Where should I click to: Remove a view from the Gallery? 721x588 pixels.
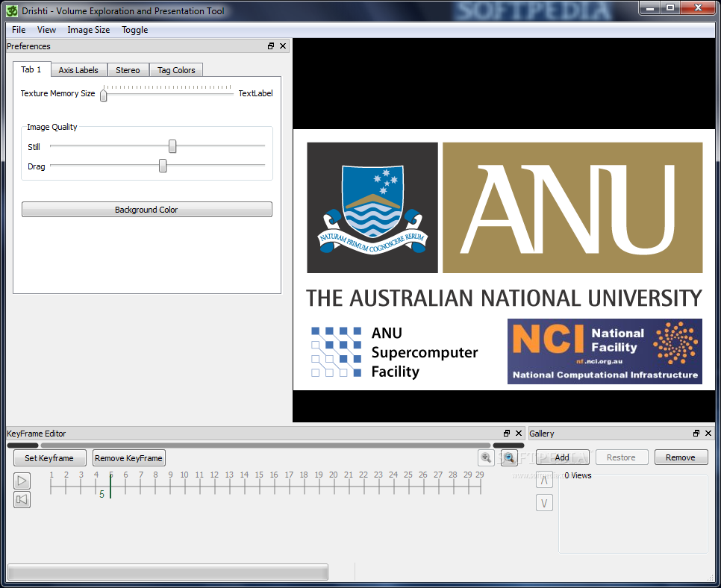click(x=681, y=457)
